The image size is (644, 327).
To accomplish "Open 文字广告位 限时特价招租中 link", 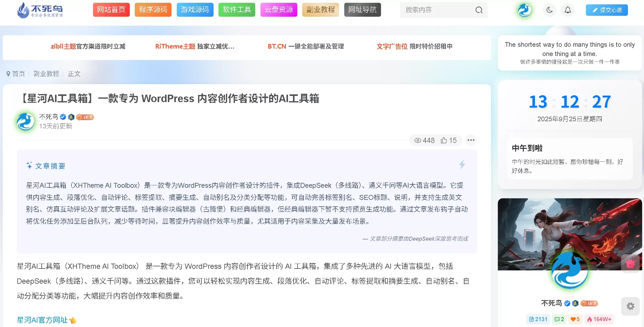I will coord(414,46).
